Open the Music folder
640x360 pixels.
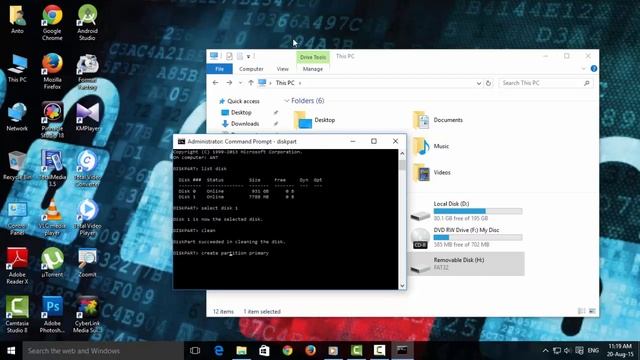[431, 146]
